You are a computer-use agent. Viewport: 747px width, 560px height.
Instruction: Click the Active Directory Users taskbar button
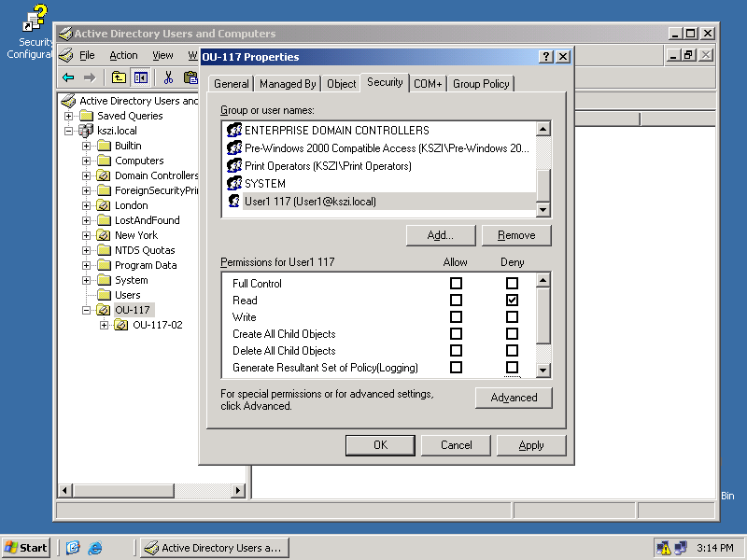coord(216,548)
